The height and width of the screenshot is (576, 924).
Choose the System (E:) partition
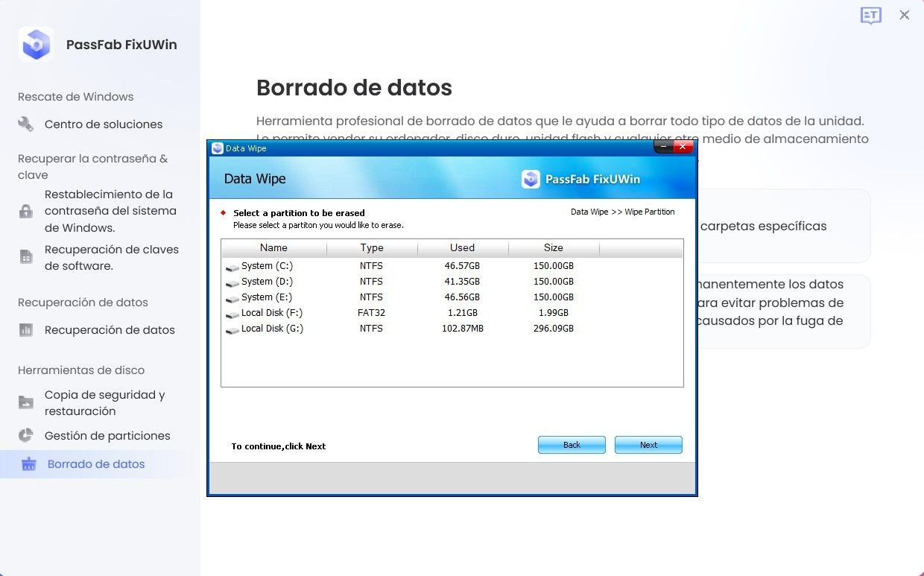pos(267,297)
